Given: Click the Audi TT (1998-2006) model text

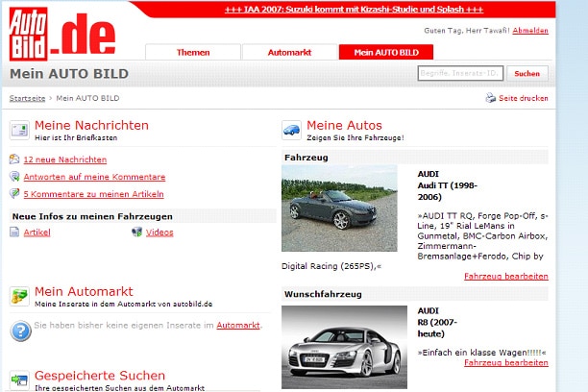Looking at the screenshot, I should tap(447, 191).
